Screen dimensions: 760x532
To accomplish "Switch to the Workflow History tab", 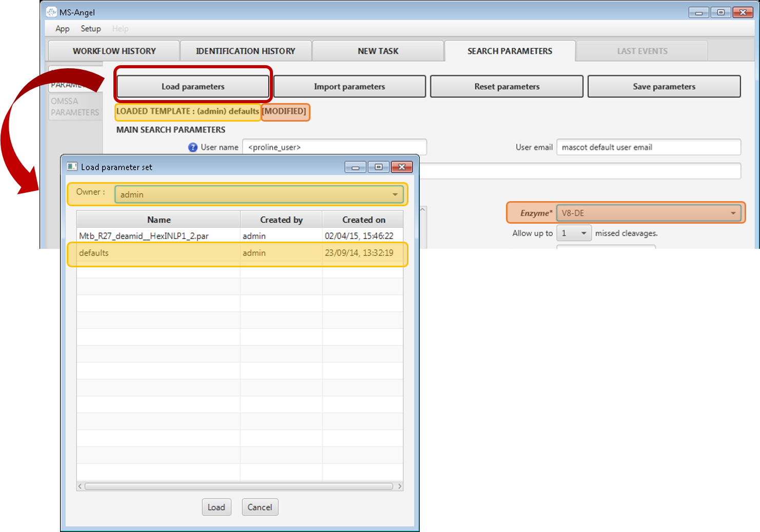I will (x=114, y=51).
